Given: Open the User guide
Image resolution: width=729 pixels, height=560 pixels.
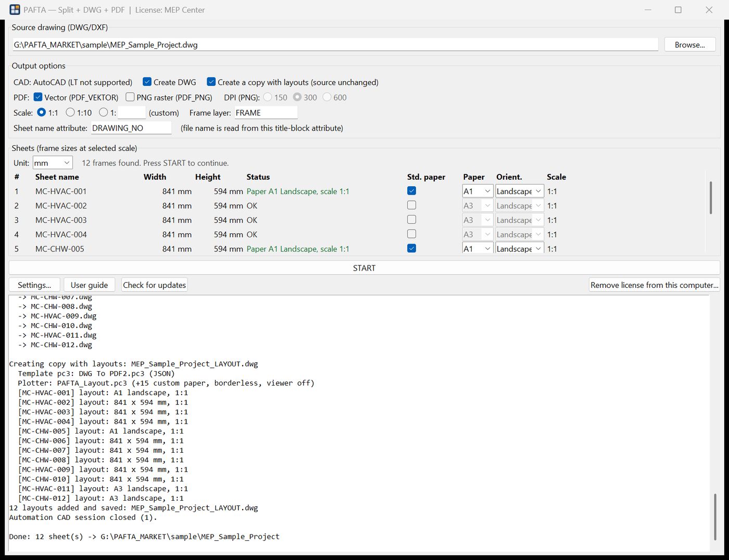Looking at the screenshot, I should pyautogui.click(x=89, y=285).
